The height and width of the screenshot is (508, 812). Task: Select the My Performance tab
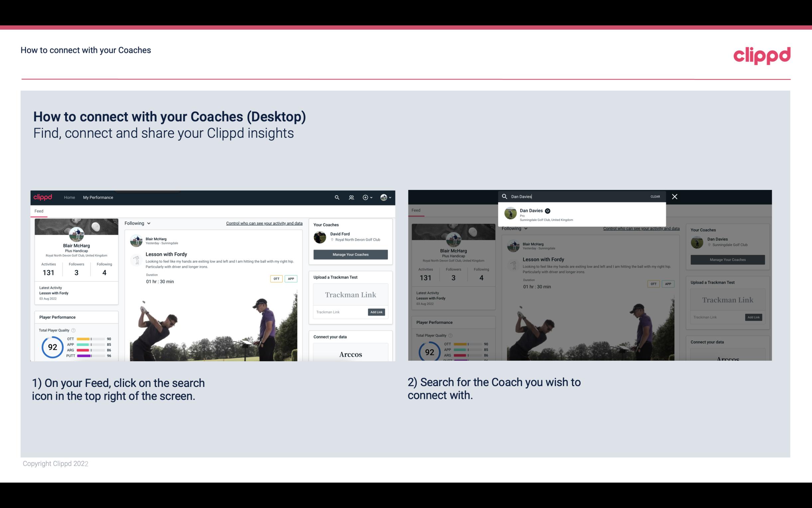tap(98, 197)
